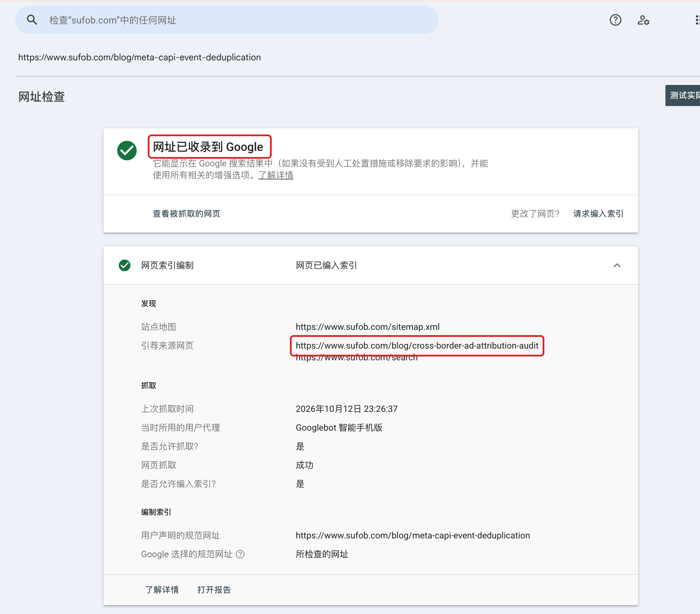Click the 上次抓取时间 label
Image resolution: width=700 pixels, height=614 pixels.
click(x=167, y=409)
